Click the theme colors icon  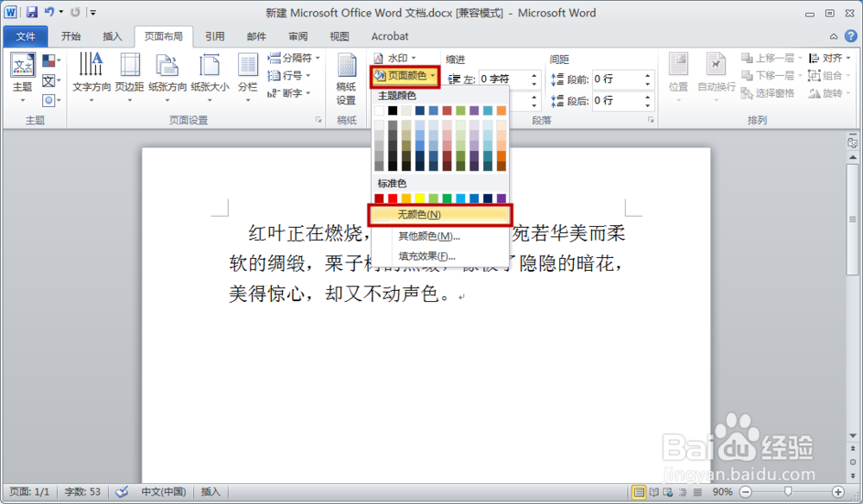51,61
